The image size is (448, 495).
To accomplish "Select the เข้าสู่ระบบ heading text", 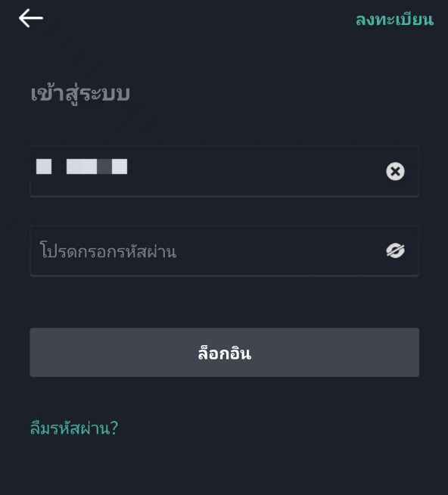I will pyautogui.click(x=80, y=94).
